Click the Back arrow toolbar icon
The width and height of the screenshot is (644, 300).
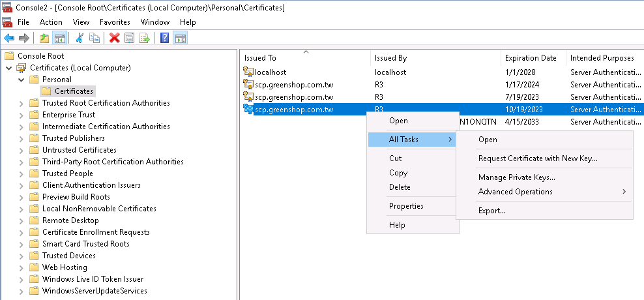pos(9,38)
